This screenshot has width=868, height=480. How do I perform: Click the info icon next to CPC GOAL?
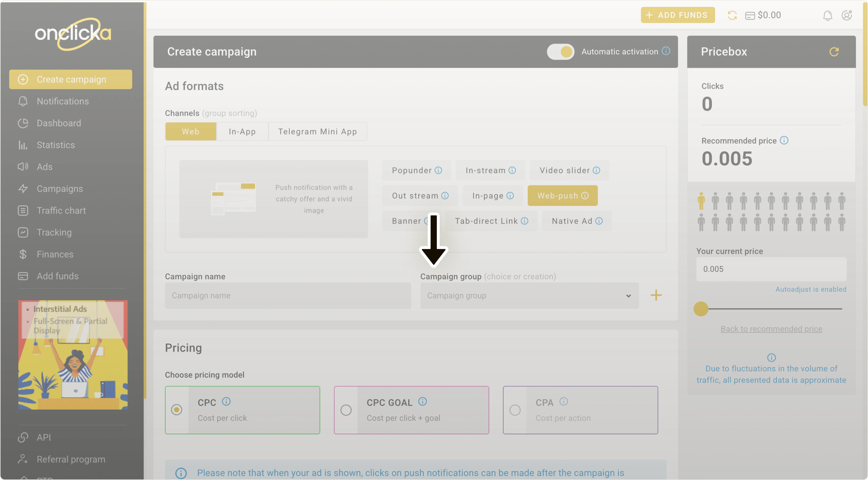pos(422,401)
